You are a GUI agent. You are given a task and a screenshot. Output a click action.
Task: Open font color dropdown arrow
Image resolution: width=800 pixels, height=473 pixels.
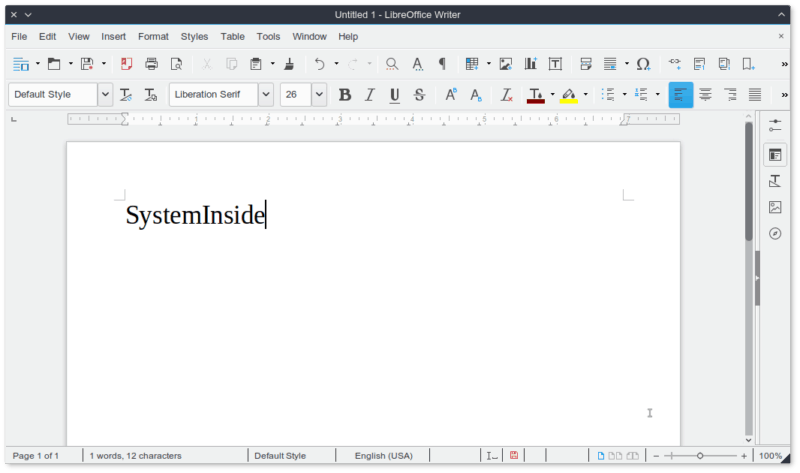click(x=553, y=94)
